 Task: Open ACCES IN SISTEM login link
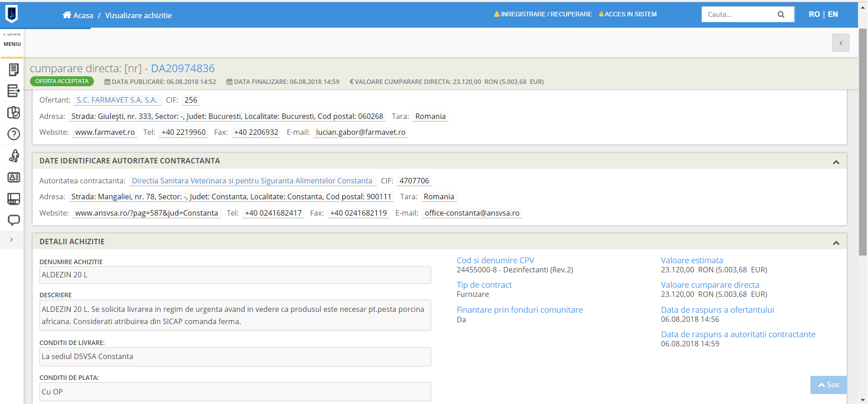click(630, 15)
